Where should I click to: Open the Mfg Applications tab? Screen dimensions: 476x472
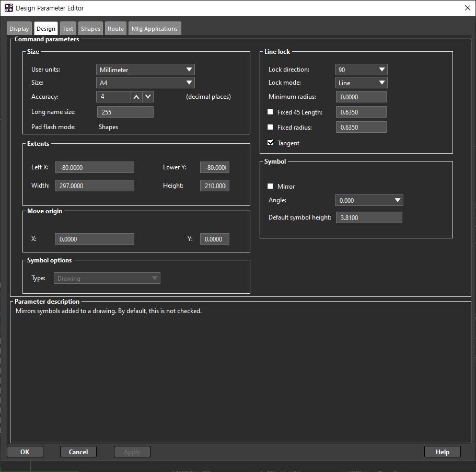pos(154,29)
